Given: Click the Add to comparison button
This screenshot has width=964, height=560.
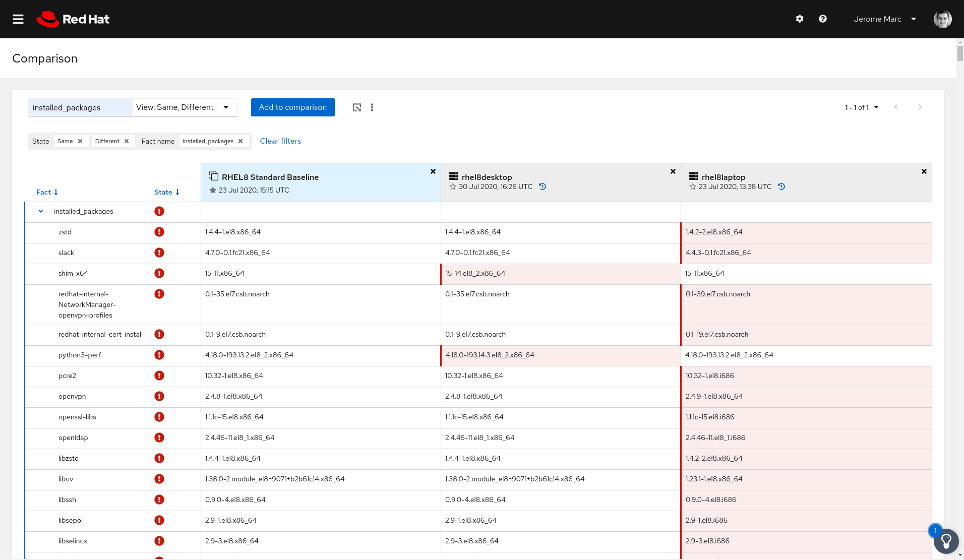Looking at the screenshot, I should click(x=292, y=107).
